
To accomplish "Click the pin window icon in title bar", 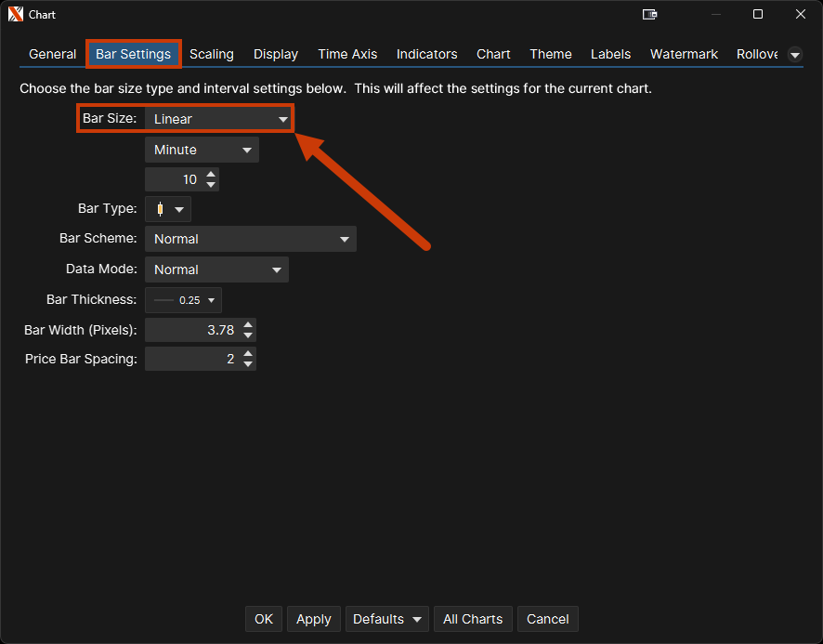I will (x=650, y=14).
